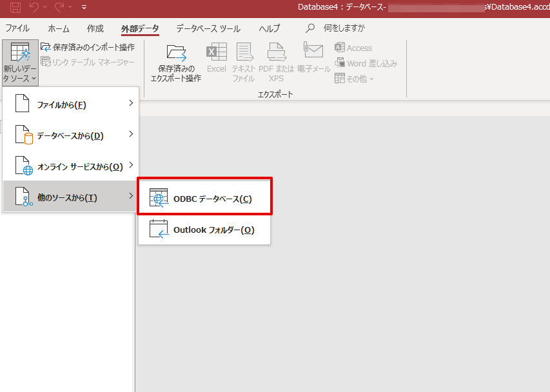The height and width of the screenshot is (392, 550).
Task: Open ファイルから(F) submenu item
Action: pyautogui.click(x=70, y=104)
